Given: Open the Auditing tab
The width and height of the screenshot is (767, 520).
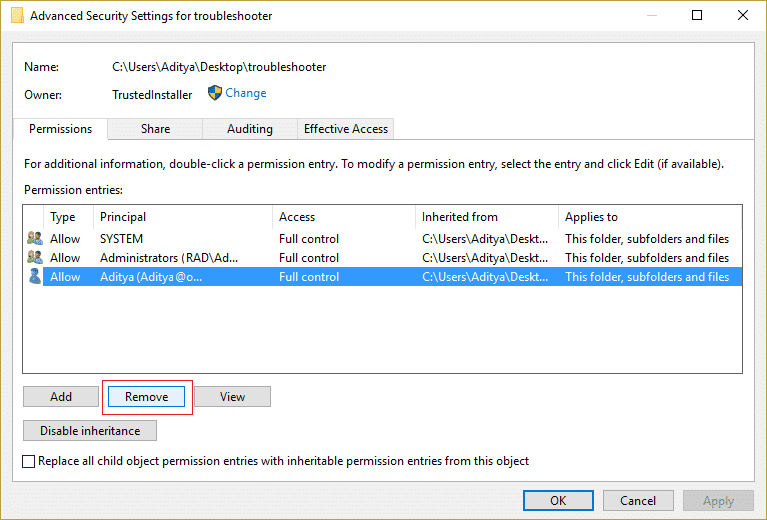Looking at the screenshot, I should coord(249,129).
